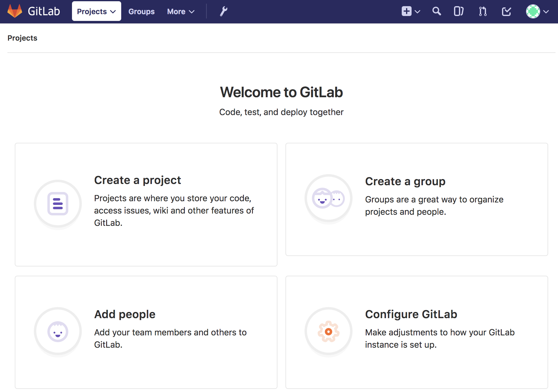The height and width of the screenshot is (392, 558).
Task: Open the Issues icon in the top bar
Action: tap(458, 11)
